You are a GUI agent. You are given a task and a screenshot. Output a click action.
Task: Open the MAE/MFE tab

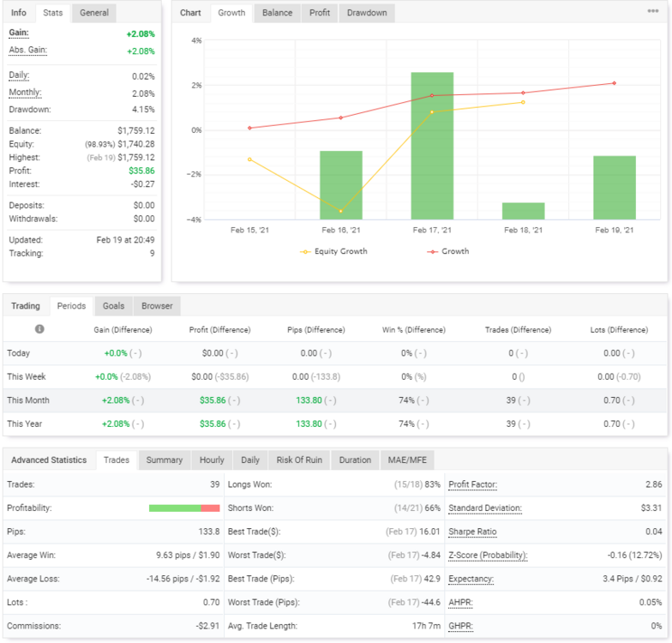[x=407, y=460]
